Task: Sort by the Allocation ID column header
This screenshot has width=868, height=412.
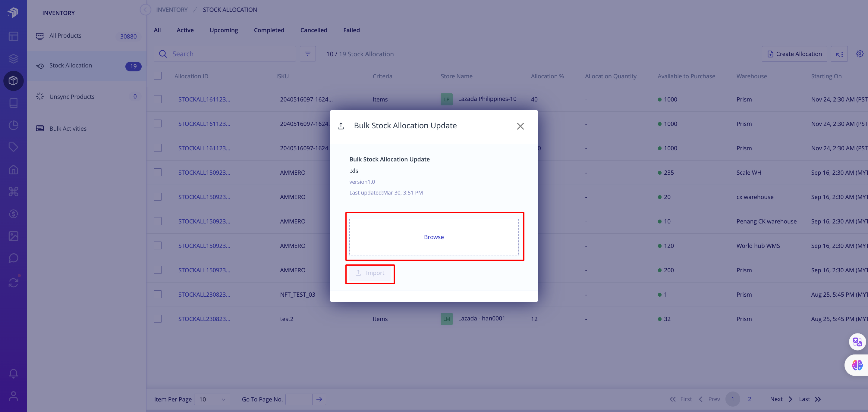Action: [191, 76]
